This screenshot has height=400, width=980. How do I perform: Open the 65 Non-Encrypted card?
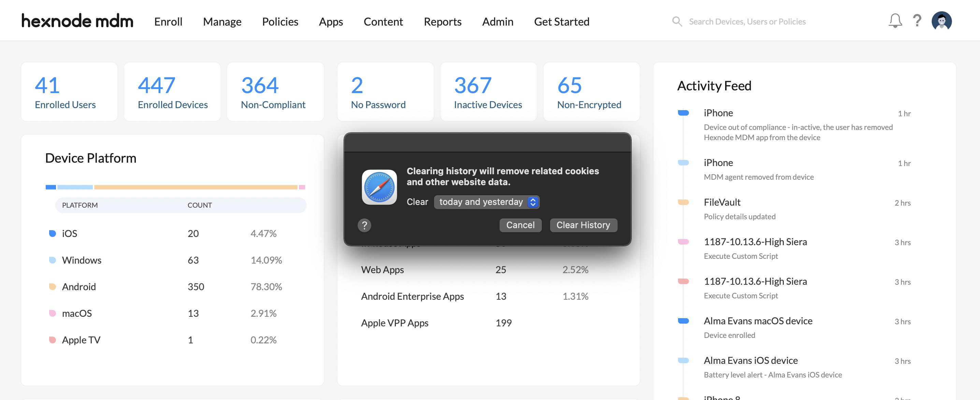(592, 92)
